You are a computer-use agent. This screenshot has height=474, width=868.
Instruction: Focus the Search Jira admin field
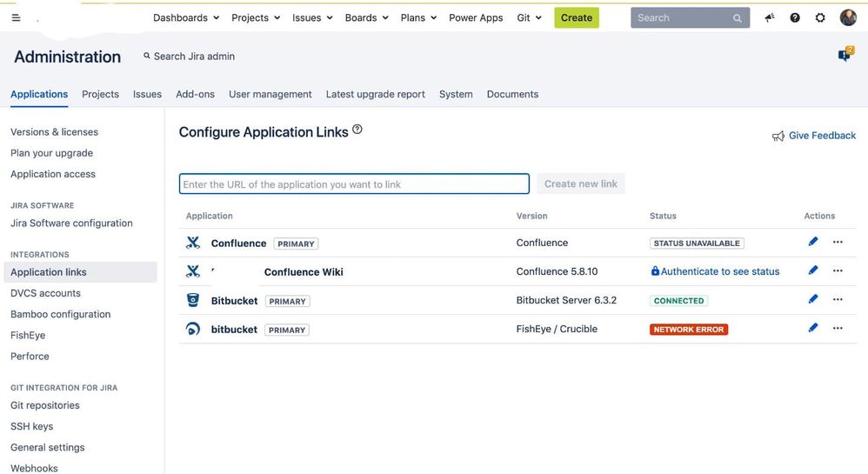189,56
